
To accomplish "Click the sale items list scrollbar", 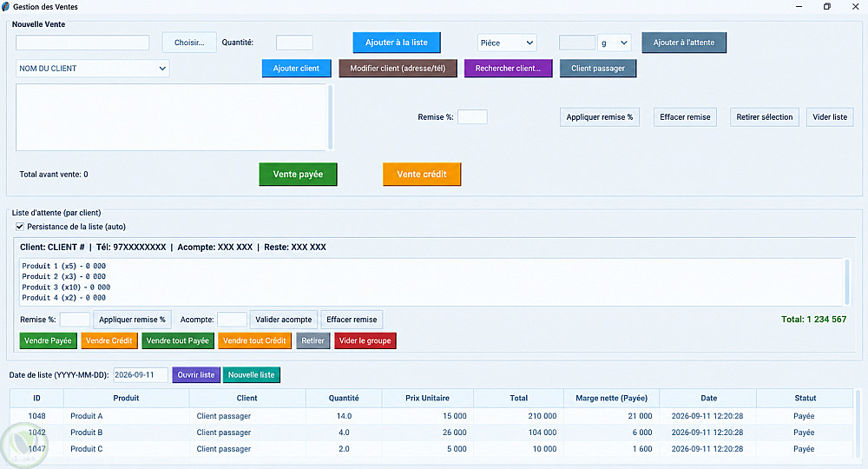I will (331, 117).
